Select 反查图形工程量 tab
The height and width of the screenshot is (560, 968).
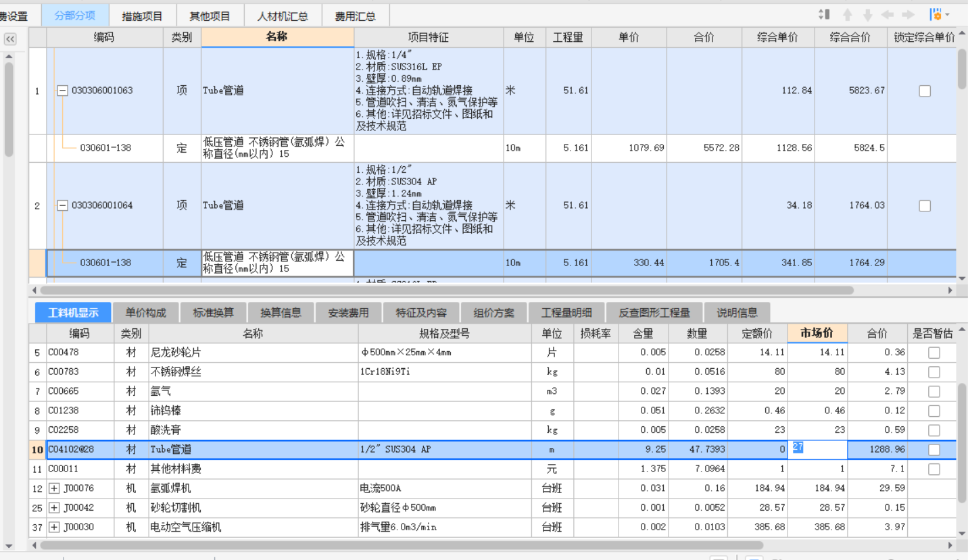point(654,313)
